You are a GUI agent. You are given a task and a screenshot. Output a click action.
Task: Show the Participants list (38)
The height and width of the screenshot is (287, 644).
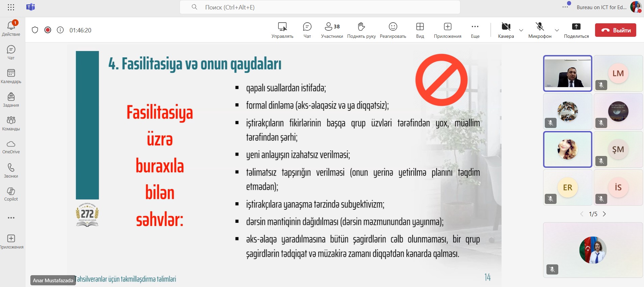point(332,30)
